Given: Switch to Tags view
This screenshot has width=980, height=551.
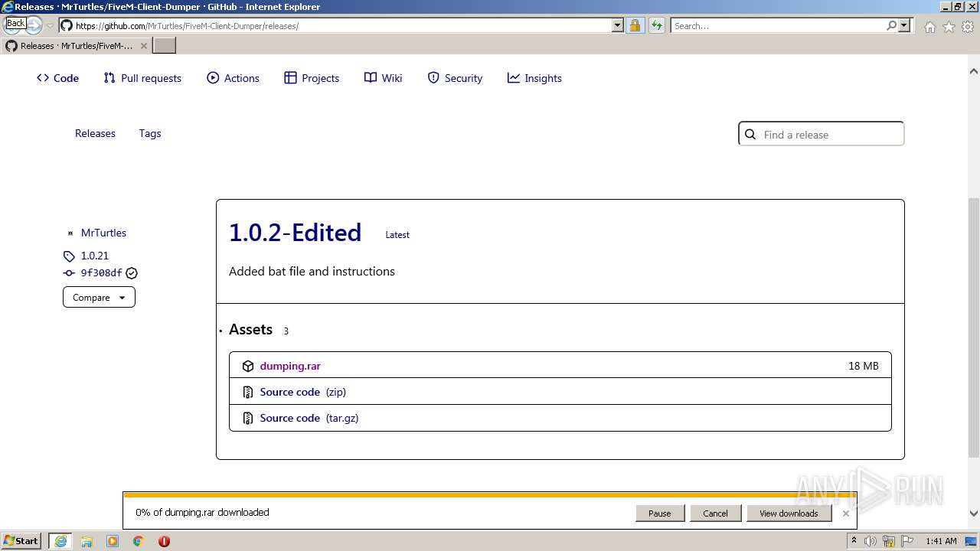Looking at the screenshot, I should tap(150, 133).
